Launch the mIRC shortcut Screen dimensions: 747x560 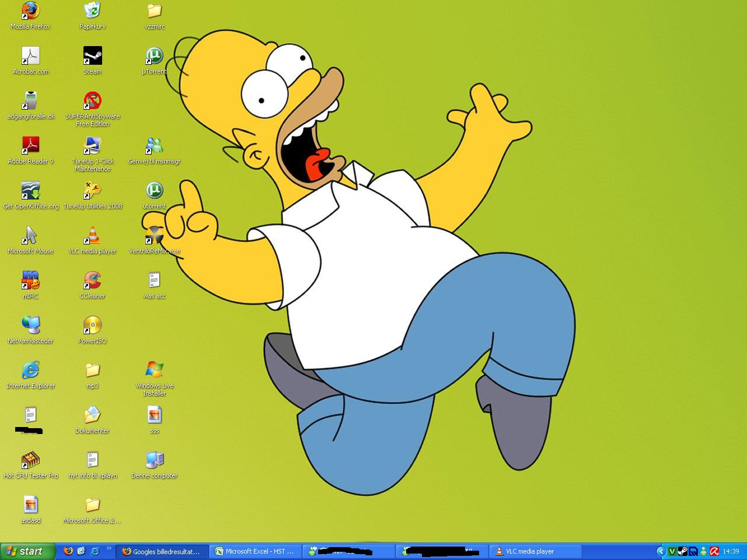point(30,285)
